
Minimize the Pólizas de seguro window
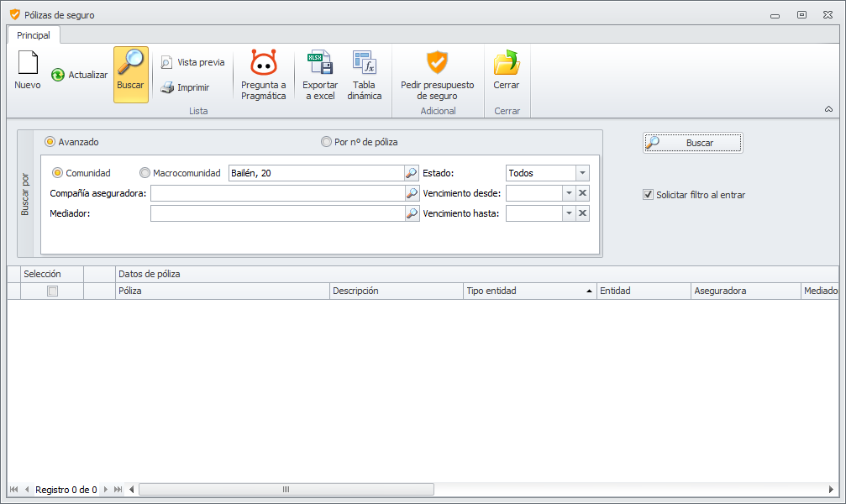pyautogui.click(x=775, y=16)
